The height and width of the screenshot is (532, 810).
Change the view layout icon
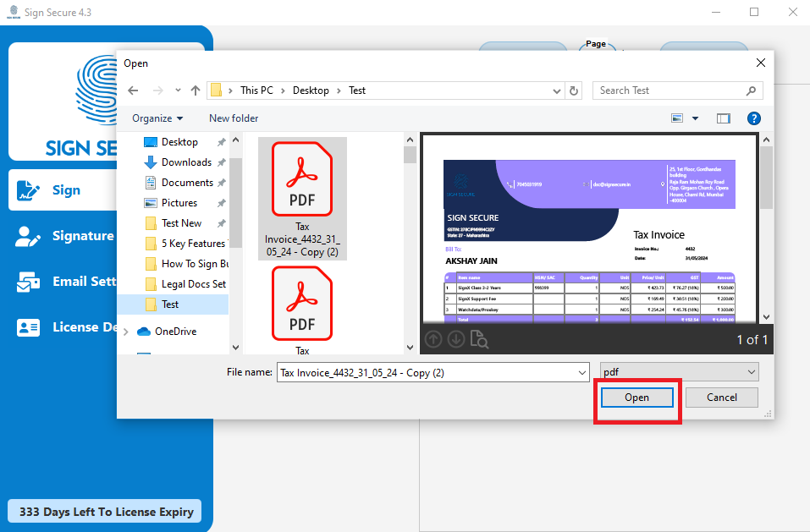tap(677, 118)
